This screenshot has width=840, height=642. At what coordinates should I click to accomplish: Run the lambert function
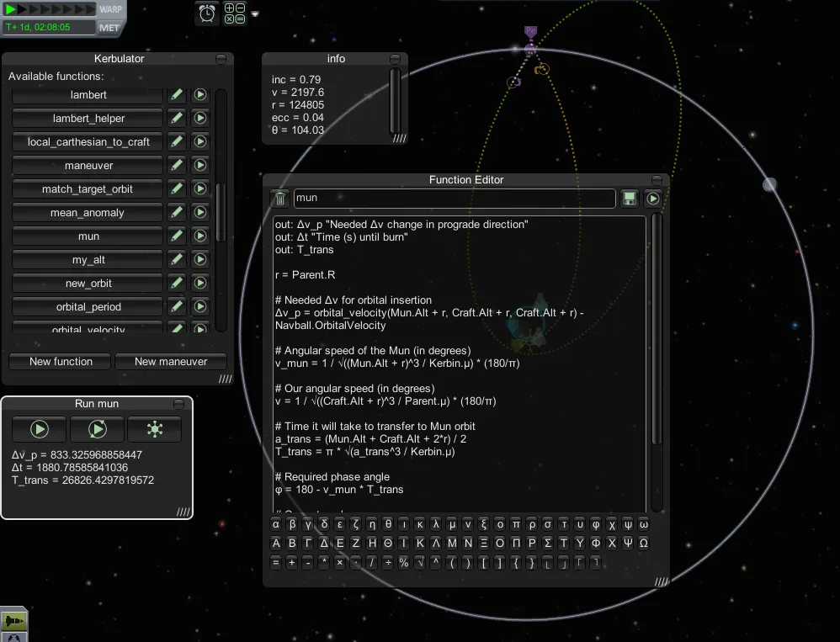199,95
